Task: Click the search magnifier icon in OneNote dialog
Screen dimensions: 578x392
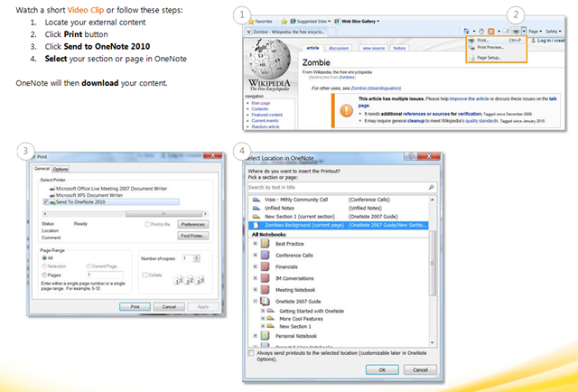Action: point(432,187)
